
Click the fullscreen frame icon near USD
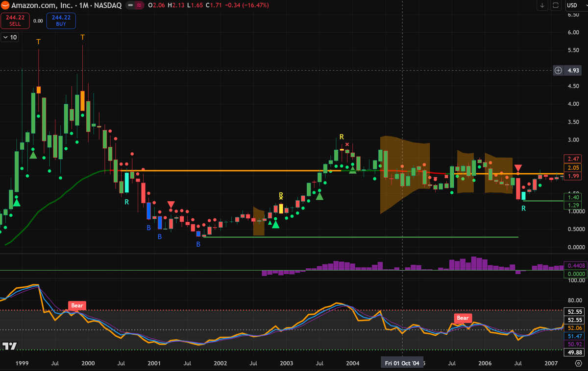click(556, 5)
